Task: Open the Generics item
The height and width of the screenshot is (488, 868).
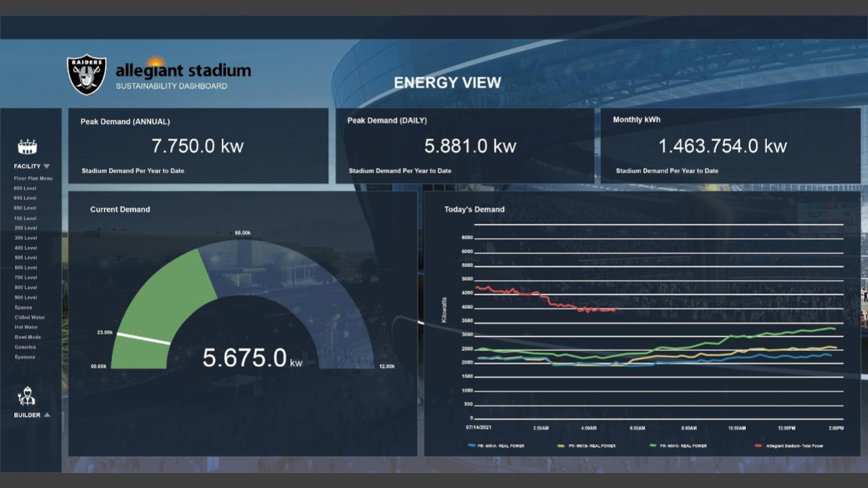Action: click(24, 347)
